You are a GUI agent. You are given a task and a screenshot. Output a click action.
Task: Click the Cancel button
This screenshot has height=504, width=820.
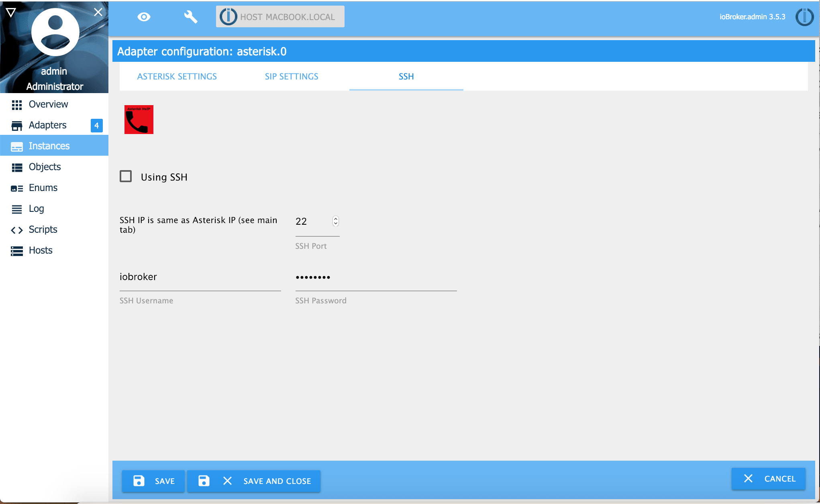coord(769,478)
